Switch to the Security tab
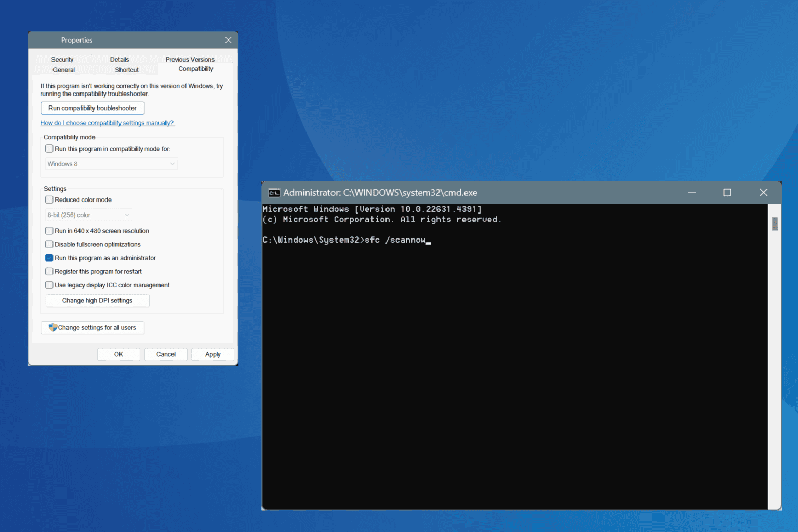 pyautogui.click(x=62, y=59)
